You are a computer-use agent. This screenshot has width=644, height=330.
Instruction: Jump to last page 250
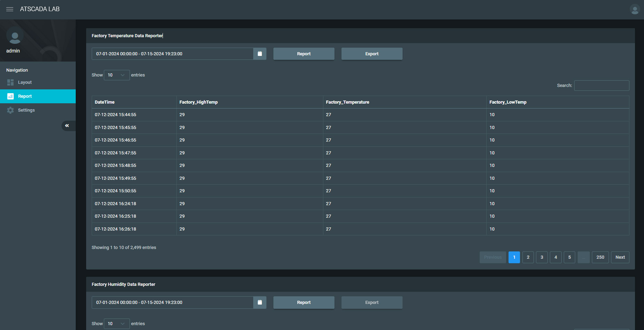600,257
